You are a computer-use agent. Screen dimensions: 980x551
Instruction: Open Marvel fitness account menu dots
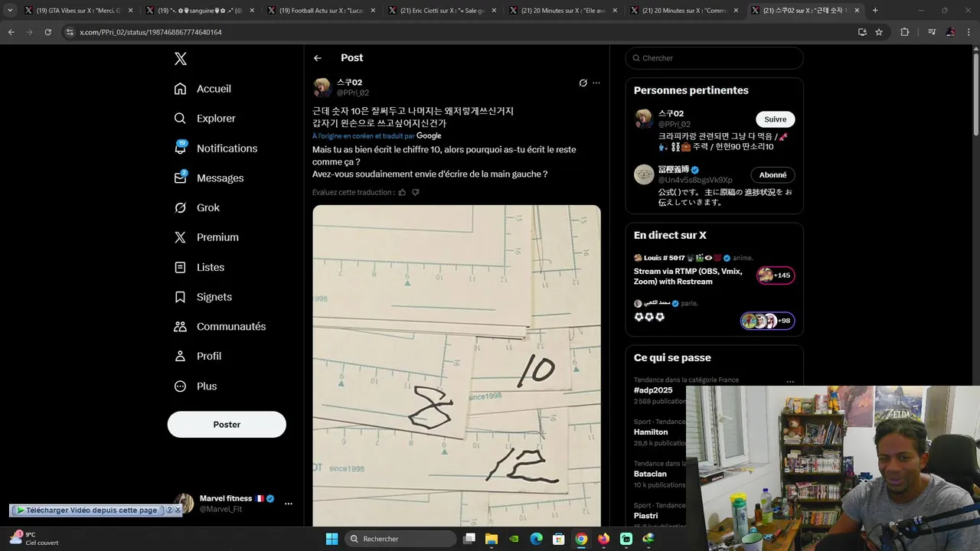(289, 504)
